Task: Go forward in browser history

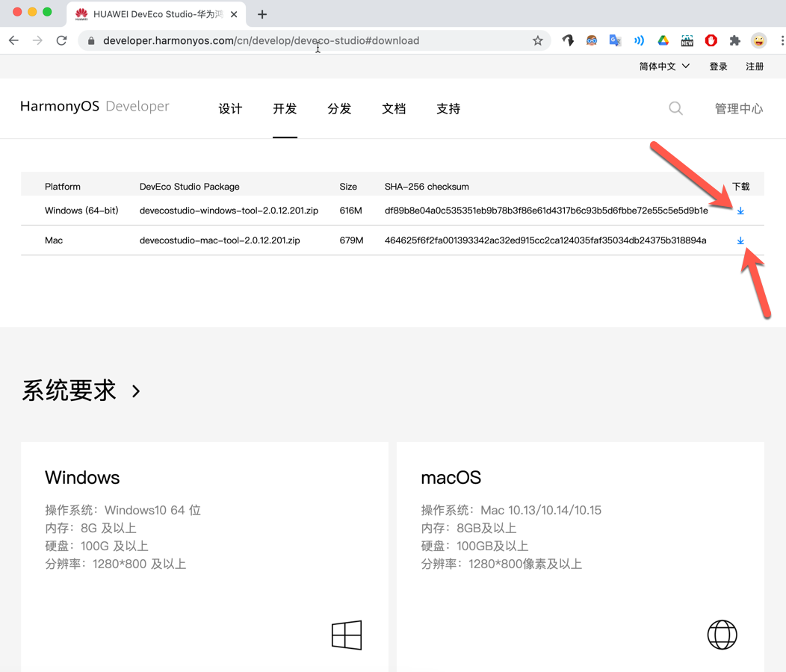Action: 37,40
